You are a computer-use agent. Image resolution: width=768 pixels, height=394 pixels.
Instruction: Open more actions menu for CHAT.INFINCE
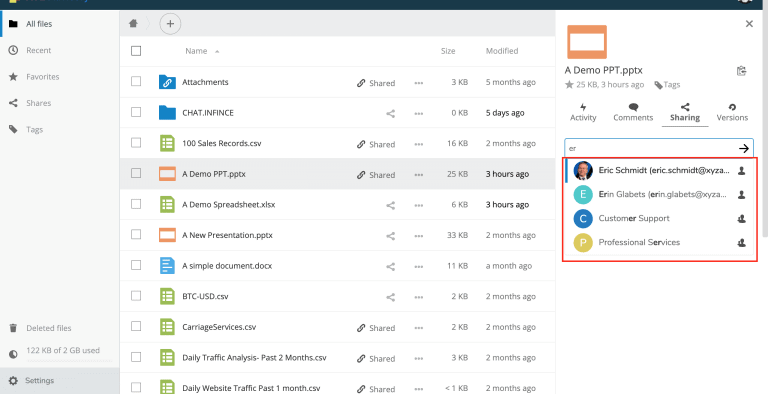pos(419,114)
